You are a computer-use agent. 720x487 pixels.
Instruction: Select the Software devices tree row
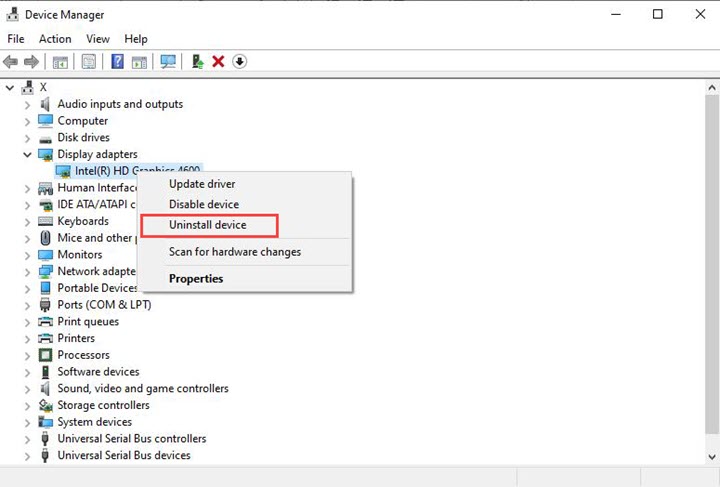(98, 372)
